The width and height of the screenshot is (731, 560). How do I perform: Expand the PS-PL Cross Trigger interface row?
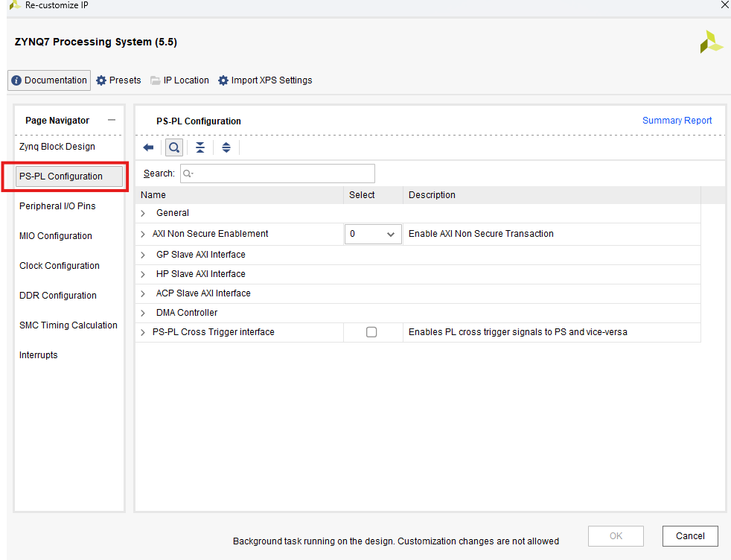point(143,332)
